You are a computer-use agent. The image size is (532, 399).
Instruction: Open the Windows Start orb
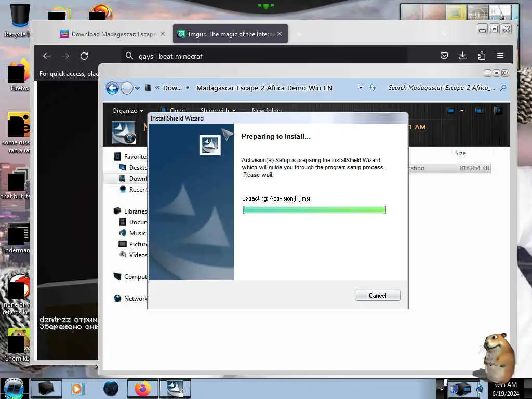click(14, 389)
